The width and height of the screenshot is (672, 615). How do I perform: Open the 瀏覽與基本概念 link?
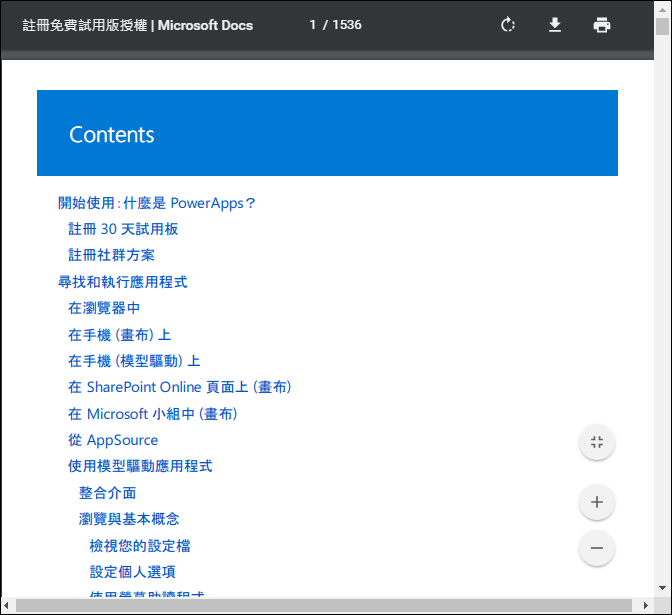[x=129, y=519]
